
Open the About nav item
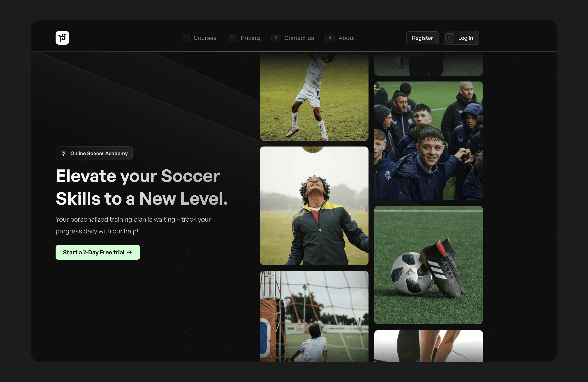click(346, 38)
